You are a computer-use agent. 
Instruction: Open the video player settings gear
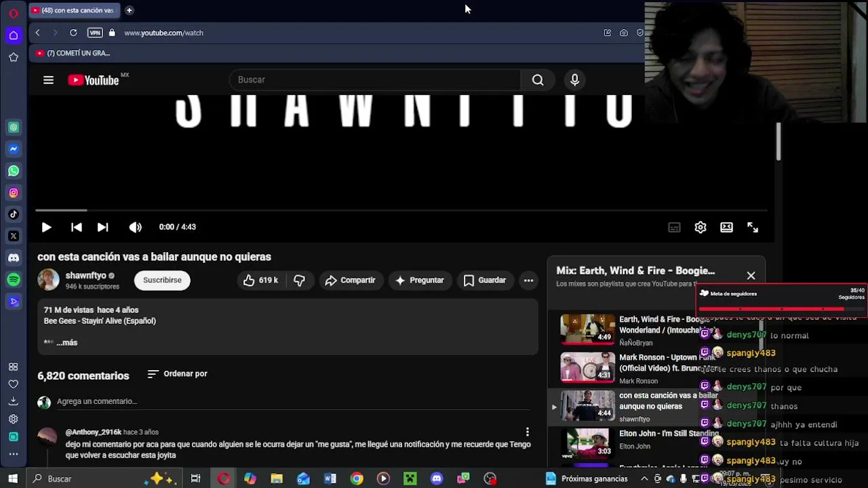(701, 228)
